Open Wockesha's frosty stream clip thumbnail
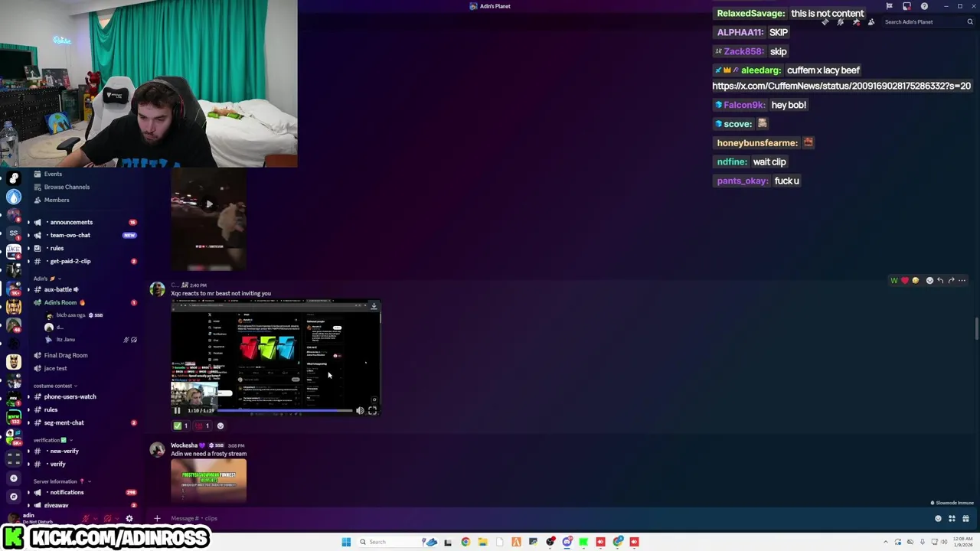The image size is (980, 551). 208,480
